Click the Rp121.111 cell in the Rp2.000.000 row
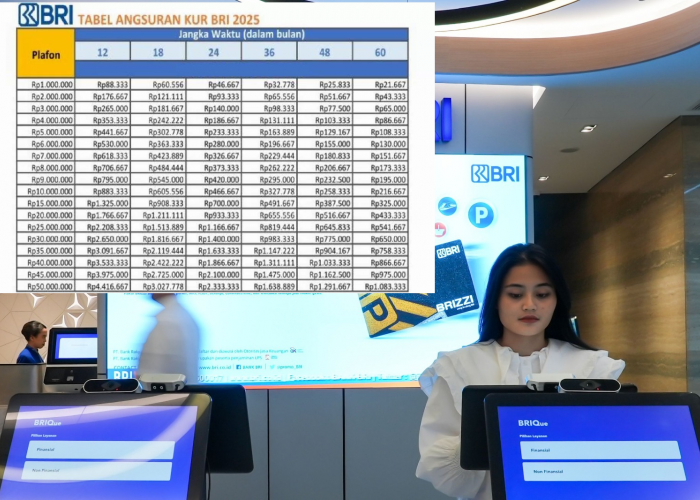This screenshot has height=500, width=700. pos(158,96)
